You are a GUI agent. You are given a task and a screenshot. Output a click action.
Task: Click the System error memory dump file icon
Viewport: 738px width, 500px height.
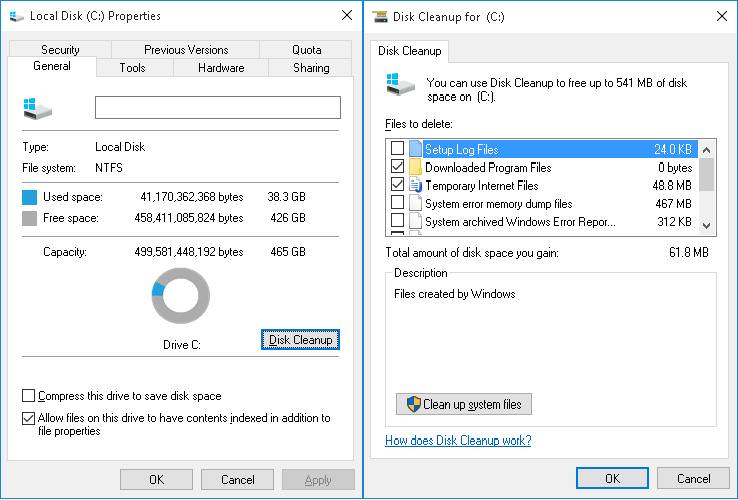pos(415,203)
